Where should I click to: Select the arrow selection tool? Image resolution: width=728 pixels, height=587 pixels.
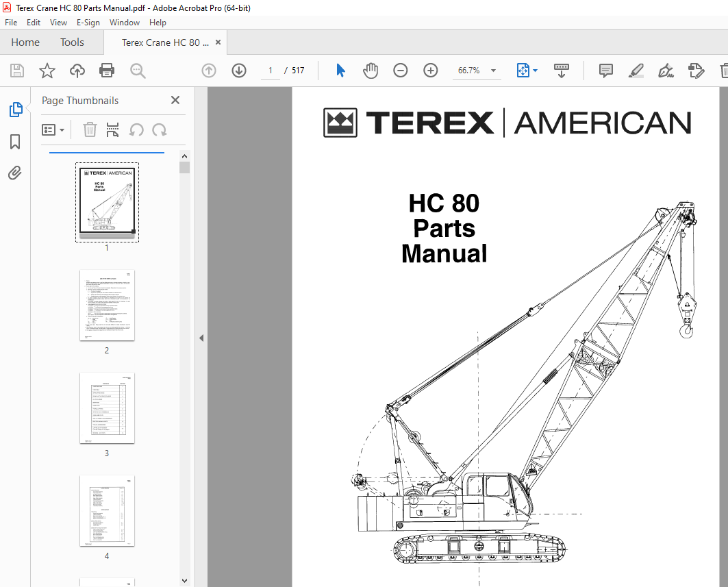[340, 71]
